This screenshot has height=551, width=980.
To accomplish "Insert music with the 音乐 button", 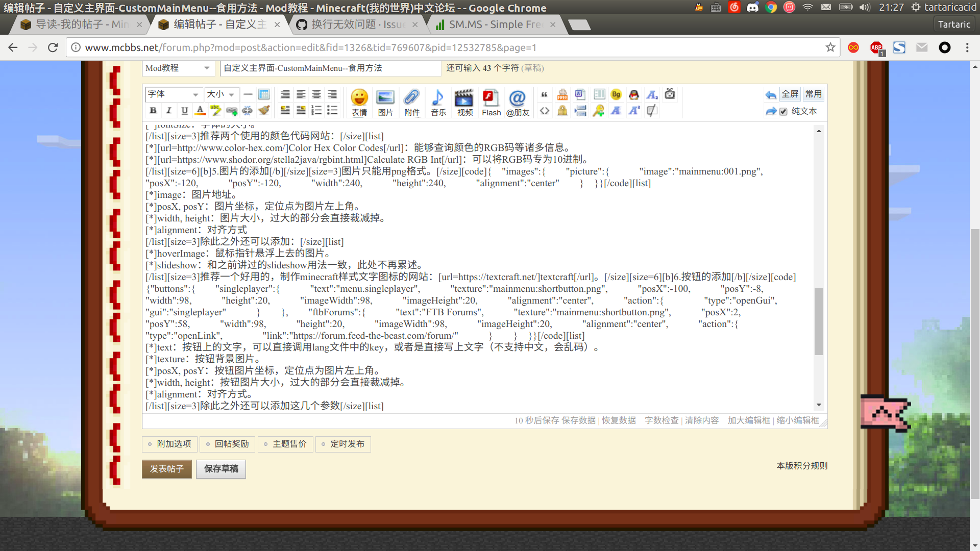I will (438, 103).
